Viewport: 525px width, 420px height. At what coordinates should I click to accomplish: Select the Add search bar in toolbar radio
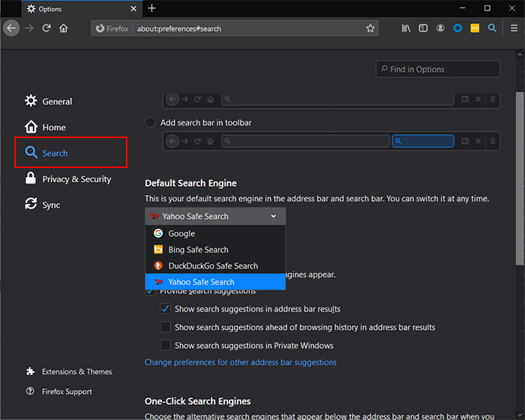click(x=150, y=122)
